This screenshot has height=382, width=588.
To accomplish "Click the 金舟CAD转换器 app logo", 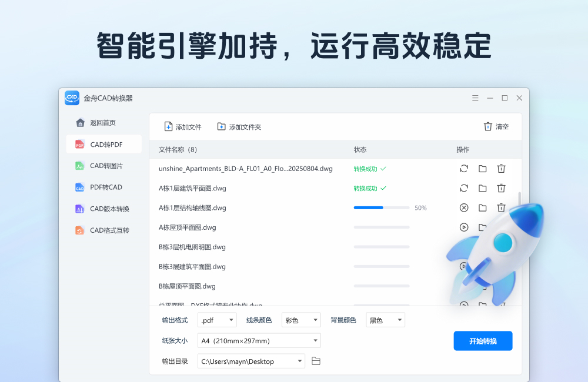I will point(72,98).
